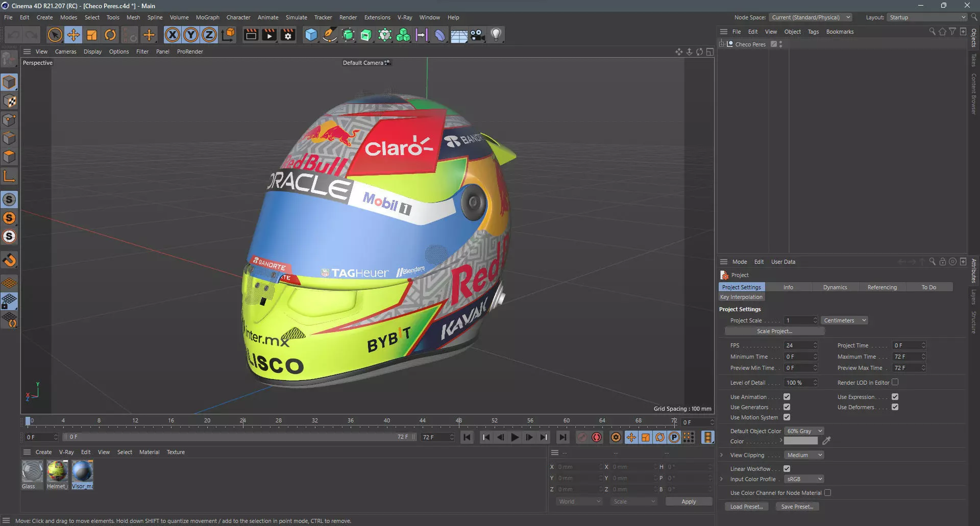Toggle Y-axis lock icon
The width and height of the screenshot is (980, 526).
pyautogui.click(x=191, y=35)
